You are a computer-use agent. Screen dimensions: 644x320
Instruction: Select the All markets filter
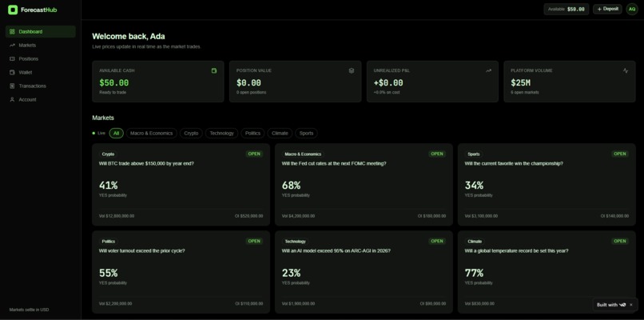[116, 134]
